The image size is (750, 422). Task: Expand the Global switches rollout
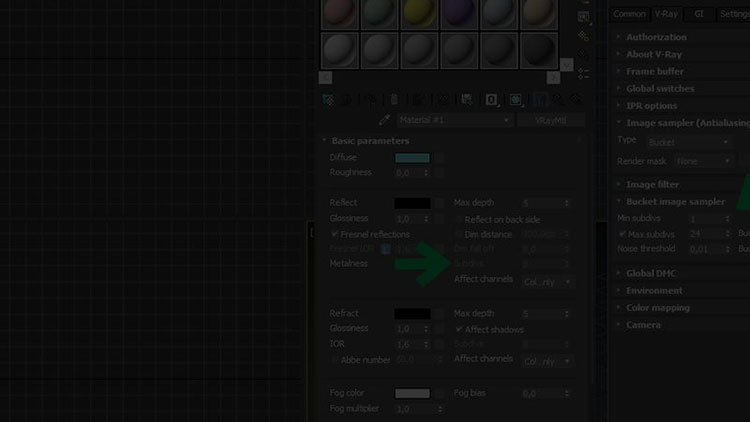tap(660, 88)
